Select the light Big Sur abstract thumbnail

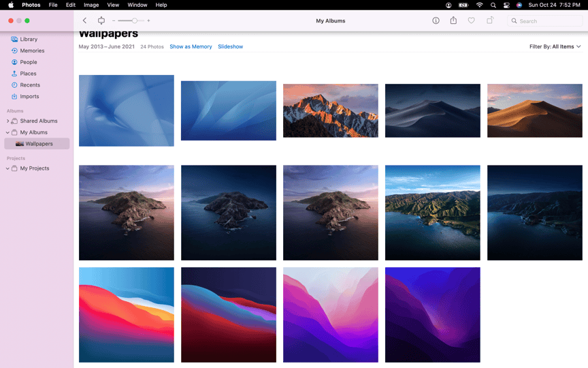(127, 315)
